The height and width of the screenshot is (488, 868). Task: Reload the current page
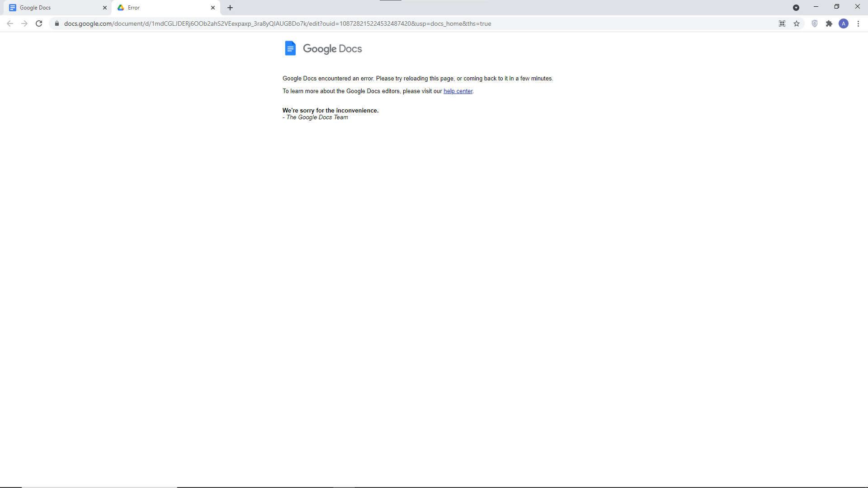coord(39,23)
